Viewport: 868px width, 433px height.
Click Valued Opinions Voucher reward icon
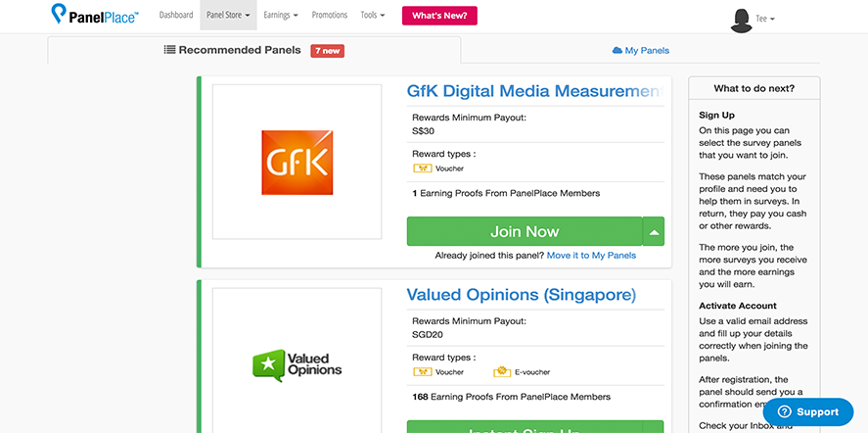[421, 371]
